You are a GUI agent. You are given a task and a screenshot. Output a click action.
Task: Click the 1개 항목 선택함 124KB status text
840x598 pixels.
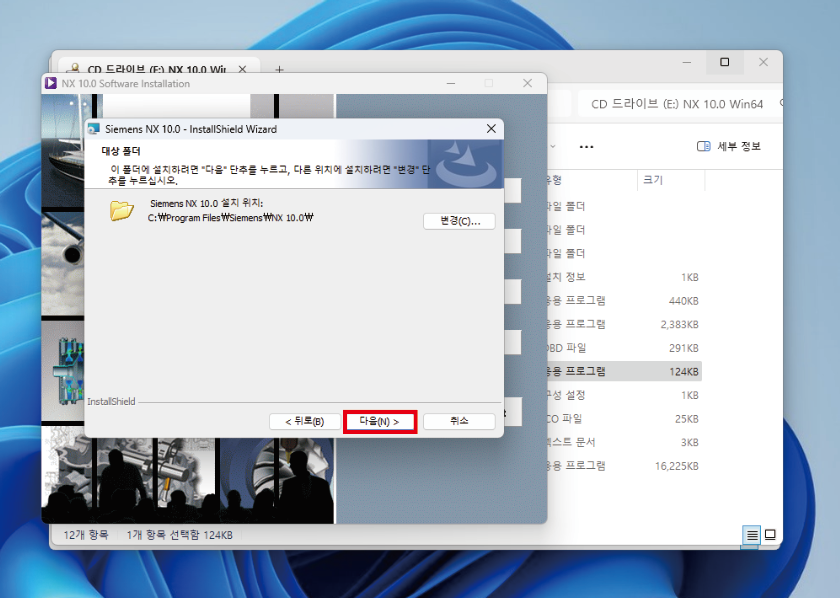(179, 535)
